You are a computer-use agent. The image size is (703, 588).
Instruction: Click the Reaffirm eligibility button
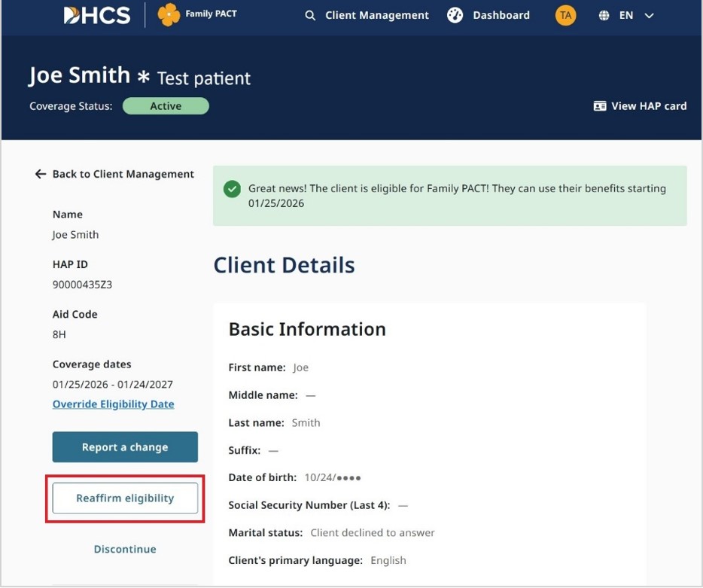coord(125,498)
